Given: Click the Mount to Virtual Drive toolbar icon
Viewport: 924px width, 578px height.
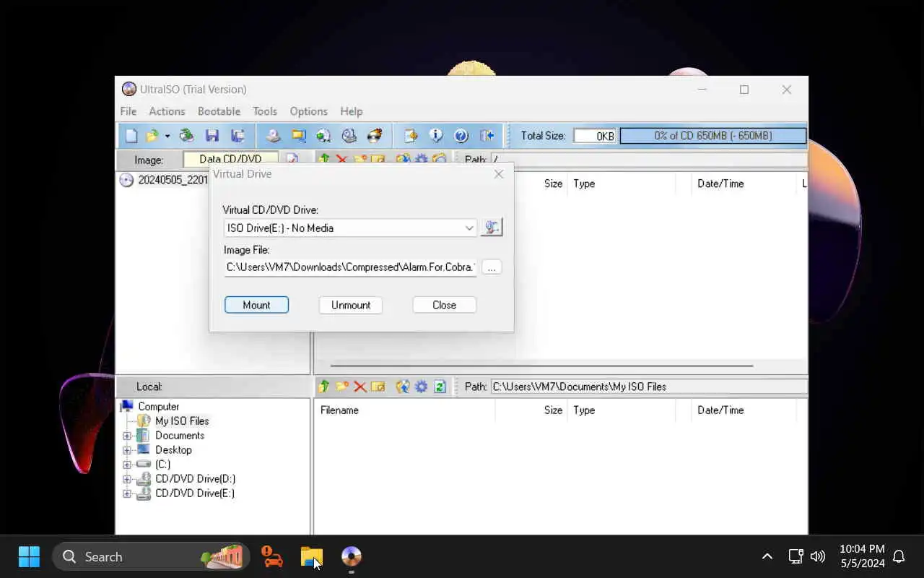Looking at the screenshot, I should [349, 136].
